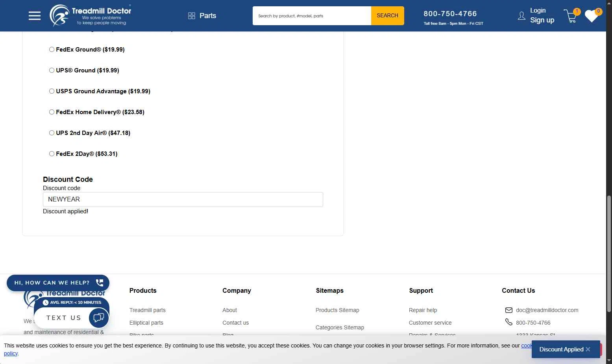This screenshot has width=612, height=364.
Task: Open the Customer service link
Action: (x=430, y=323)
